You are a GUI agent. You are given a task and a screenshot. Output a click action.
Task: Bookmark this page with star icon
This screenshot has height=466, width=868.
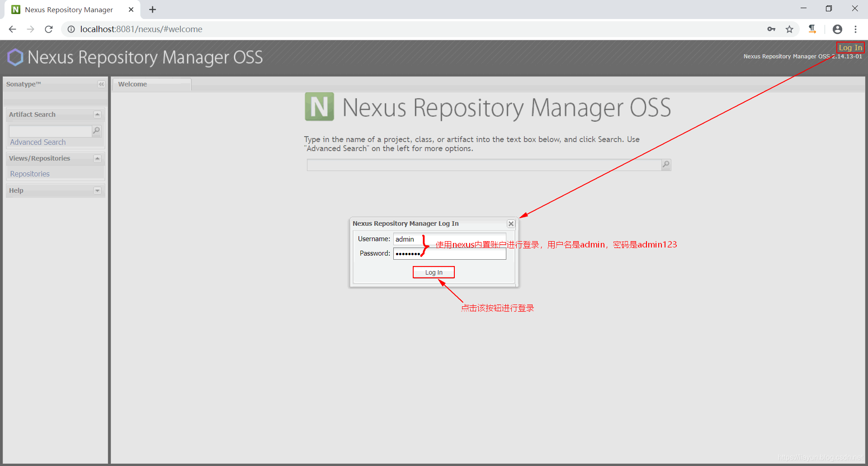click(789, 29)
